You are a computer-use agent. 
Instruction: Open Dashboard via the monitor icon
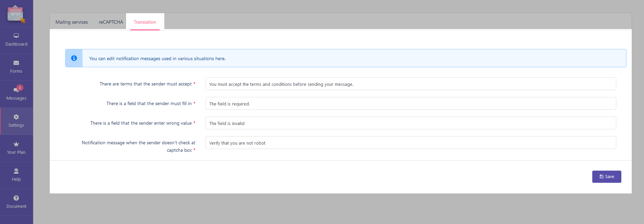pos(16,35)
